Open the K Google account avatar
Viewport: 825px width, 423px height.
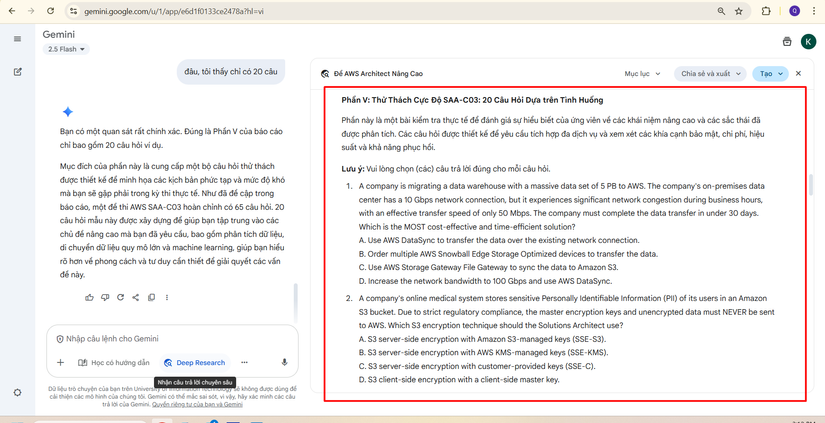pos(808,42)
